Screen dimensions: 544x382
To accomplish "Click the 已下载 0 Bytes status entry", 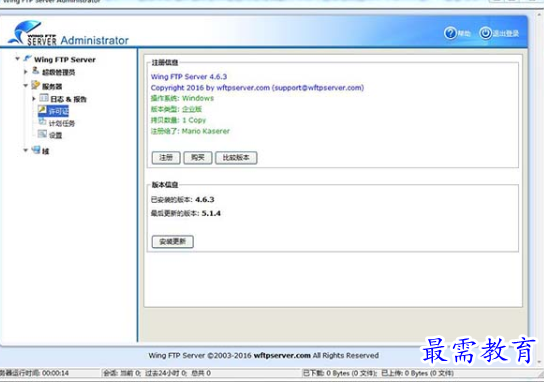I will point(340,373).
